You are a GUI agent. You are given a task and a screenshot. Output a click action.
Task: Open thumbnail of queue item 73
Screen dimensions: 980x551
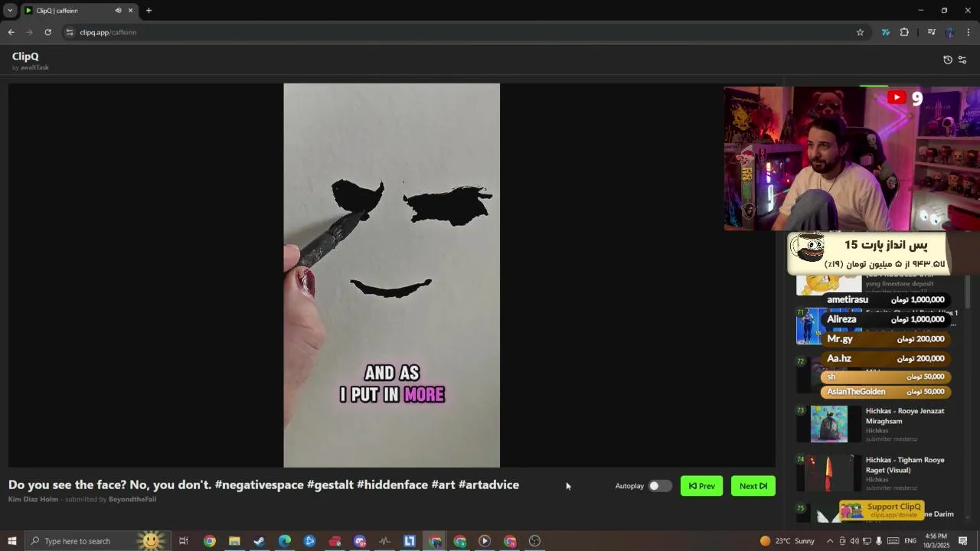click(829, 424)
